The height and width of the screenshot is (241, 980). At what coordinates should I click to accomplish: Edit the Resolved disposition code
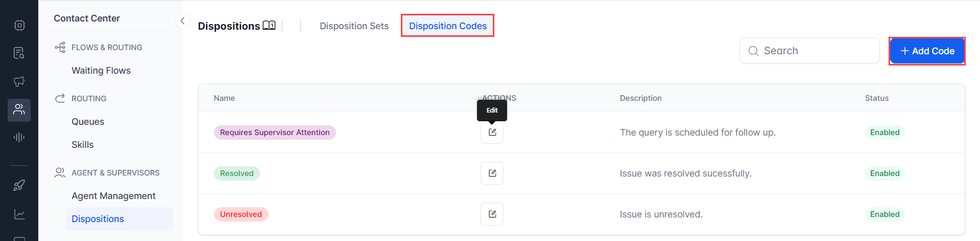[492, 173]
